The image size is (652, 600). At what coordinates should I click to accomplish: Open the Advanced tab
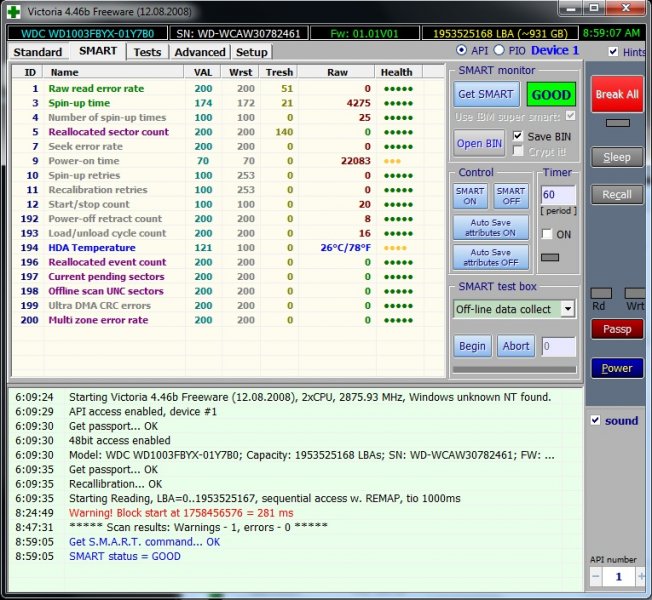tap(200, 52)
